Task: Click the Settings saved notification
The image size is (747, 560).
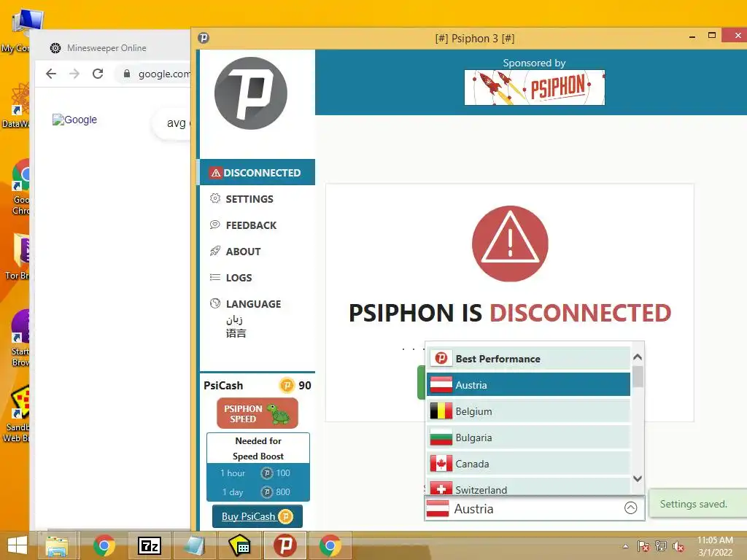Action: 697,504
